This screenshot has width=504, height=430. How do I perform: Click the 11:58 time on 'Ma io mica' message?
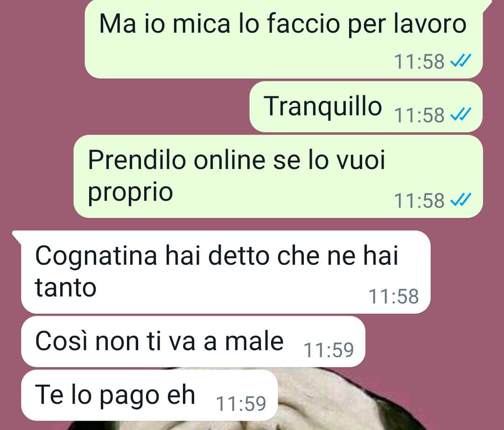(419, 62)
